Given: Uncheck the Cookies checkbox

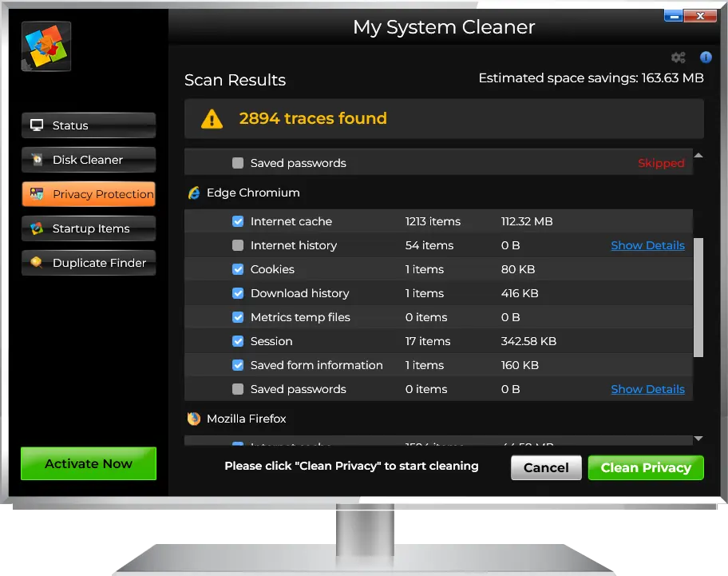Looking at the screenshot, I should [x=238, y=269].
